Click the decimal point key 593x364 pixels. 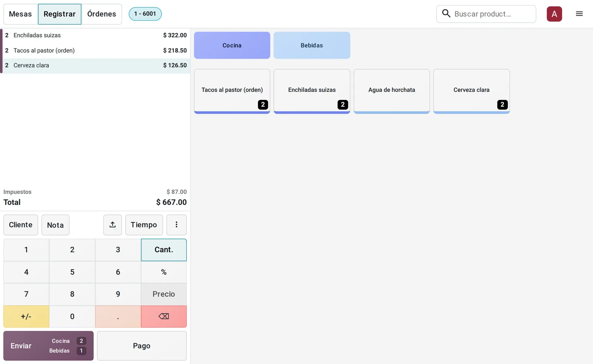(x=118, y=317)
